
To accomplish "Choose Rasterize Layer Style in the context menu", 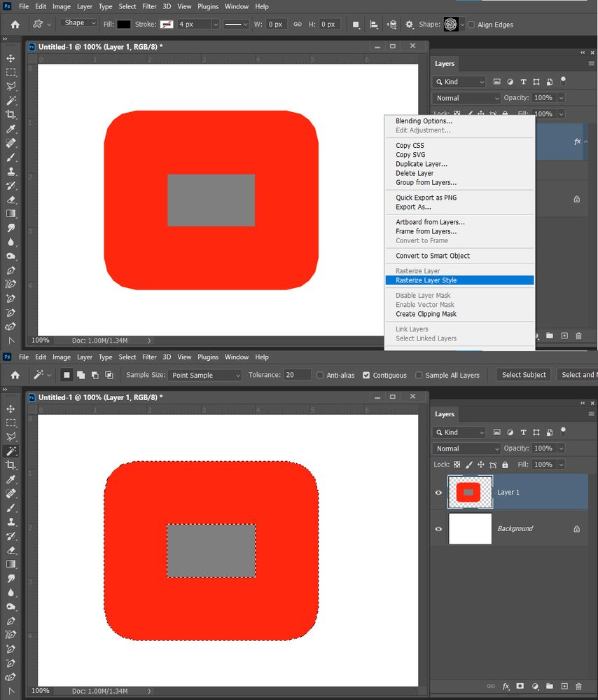I will point(459,280).
